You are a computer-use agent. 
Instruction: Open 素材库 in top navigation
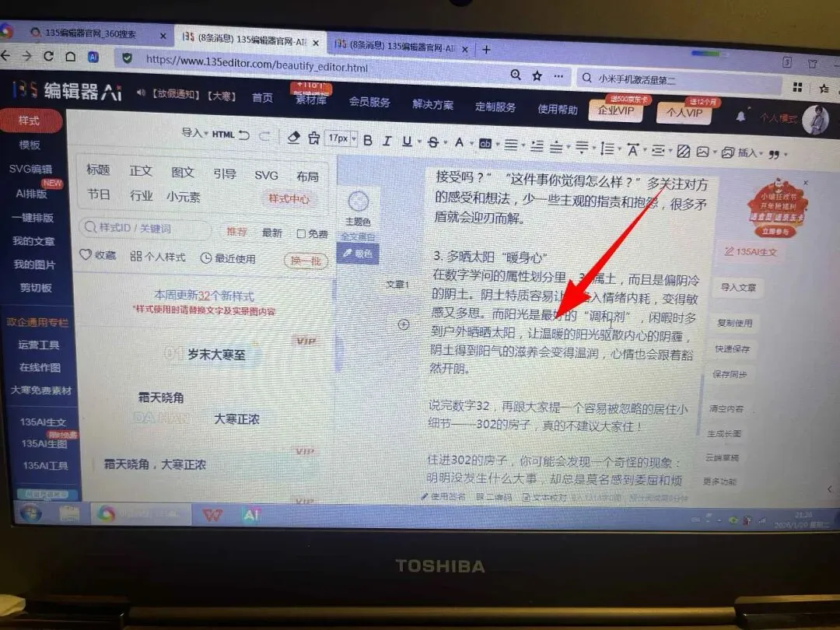[x=310, y=100]
